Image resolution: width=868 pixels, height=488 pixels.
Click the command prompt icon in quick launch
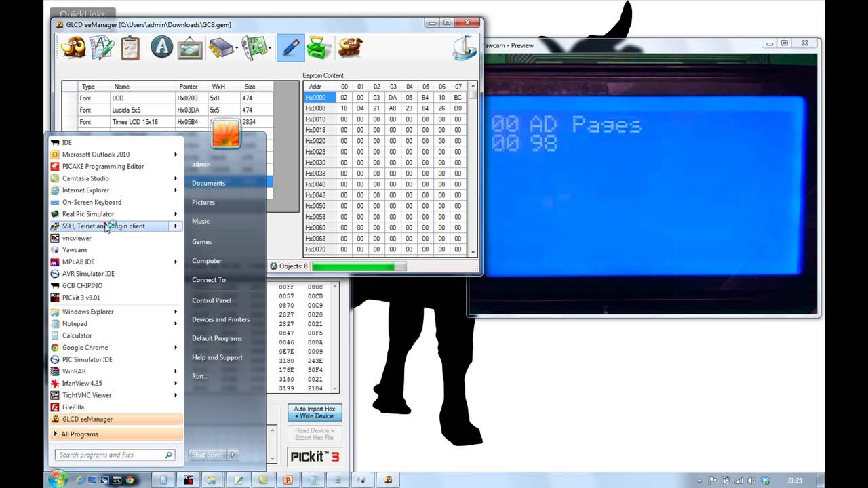[x=117, y=480]
